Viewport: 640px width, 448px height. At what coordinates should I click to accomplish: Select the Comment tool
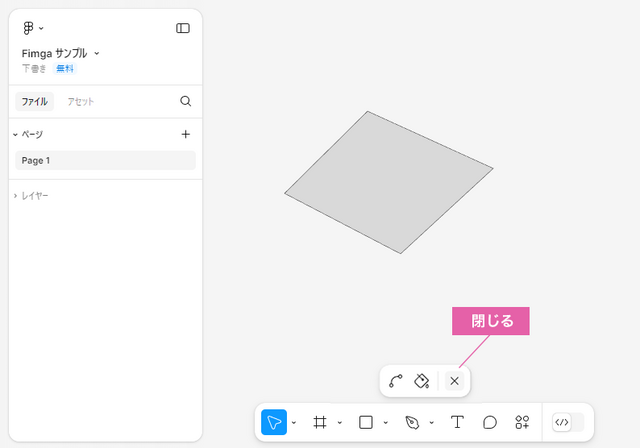coord(490,422)
